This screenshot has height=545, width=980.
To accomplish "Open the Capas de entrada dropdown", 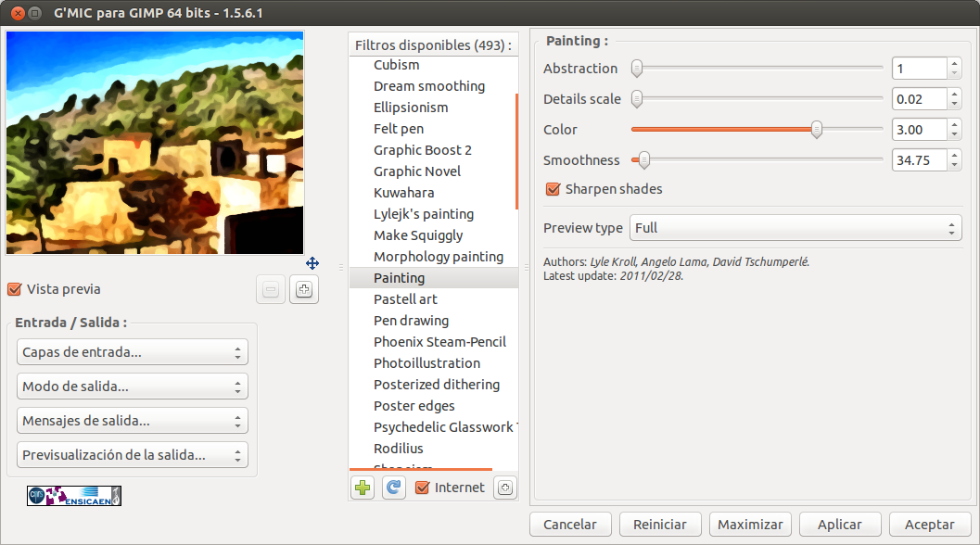I will tap(133, 352).
